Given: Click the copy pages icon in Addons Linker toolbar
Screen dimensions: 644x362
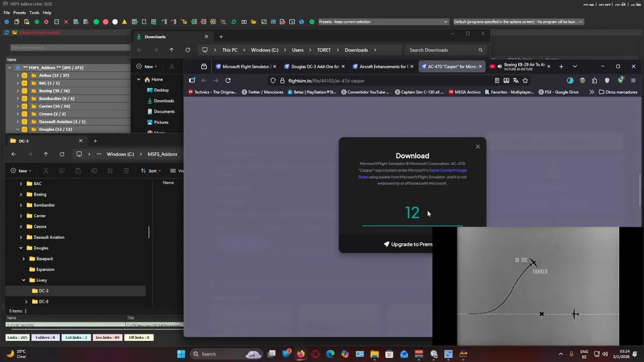Looking at the screenshot, I should coord(17,22).
